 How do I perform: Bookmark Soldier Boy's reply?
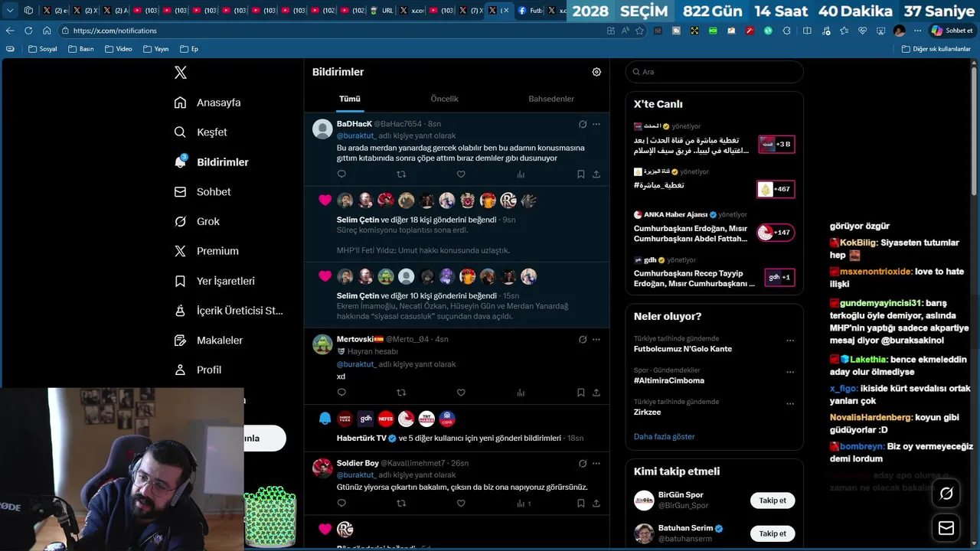point(581,504)
